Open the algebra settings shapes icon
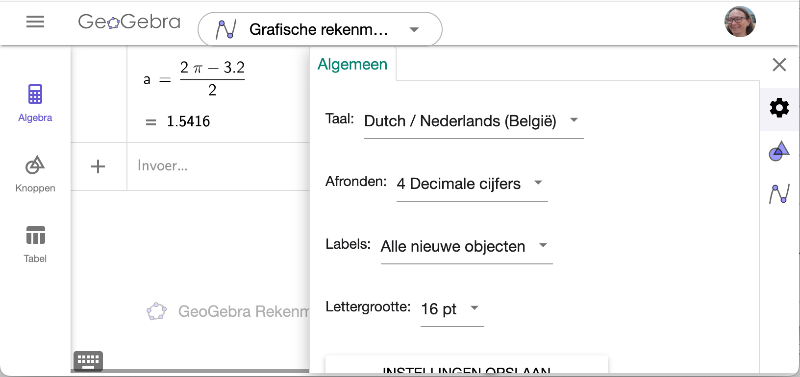The image size is (800, 377). (x=779, y=152)
